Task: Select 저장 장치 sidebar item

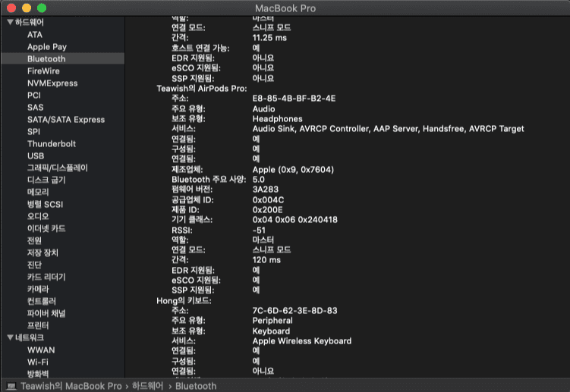Action: pos(43,252)
